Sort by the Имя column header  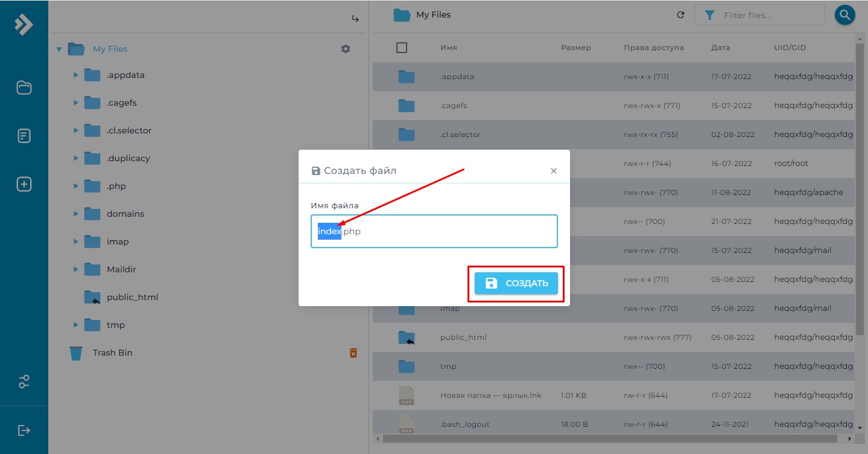point(448,48)
